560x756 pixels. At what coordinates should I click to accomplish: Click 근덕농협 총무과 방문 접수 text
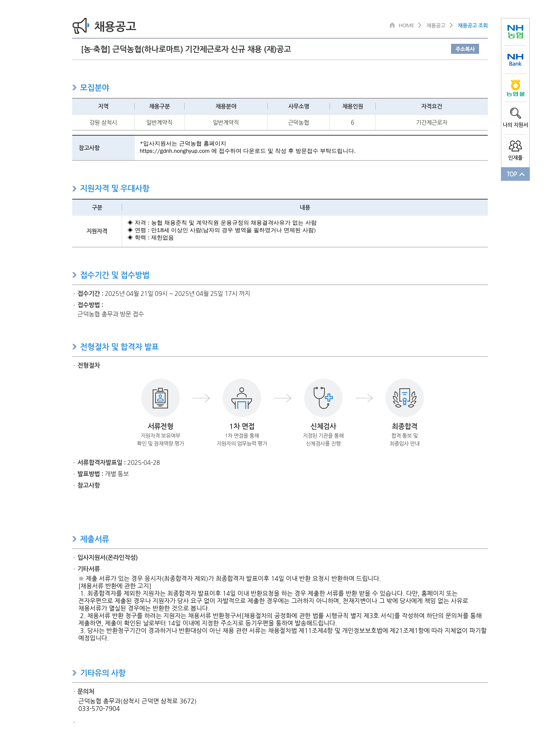point(111,314)
